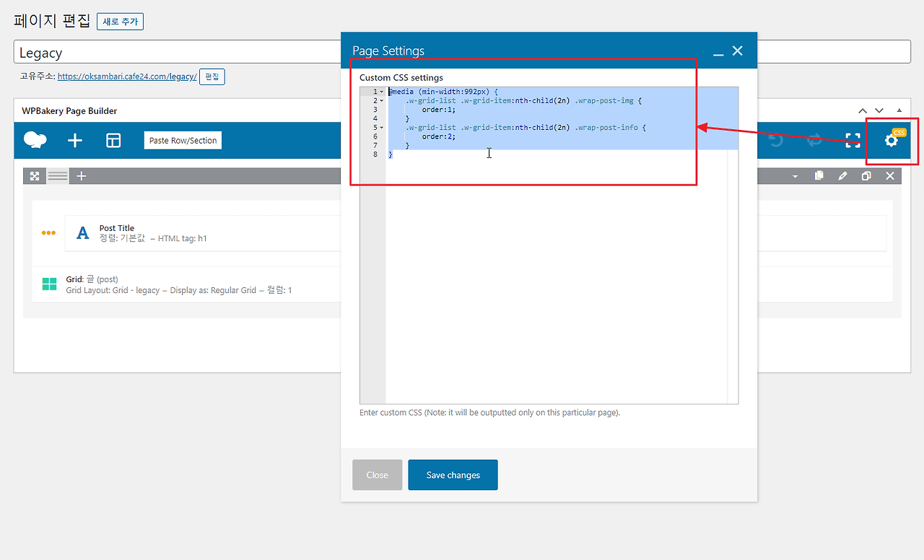Click the 편집 permalink edit button
The width and height of the screenshot is (924, 560).
coord(212,76)
